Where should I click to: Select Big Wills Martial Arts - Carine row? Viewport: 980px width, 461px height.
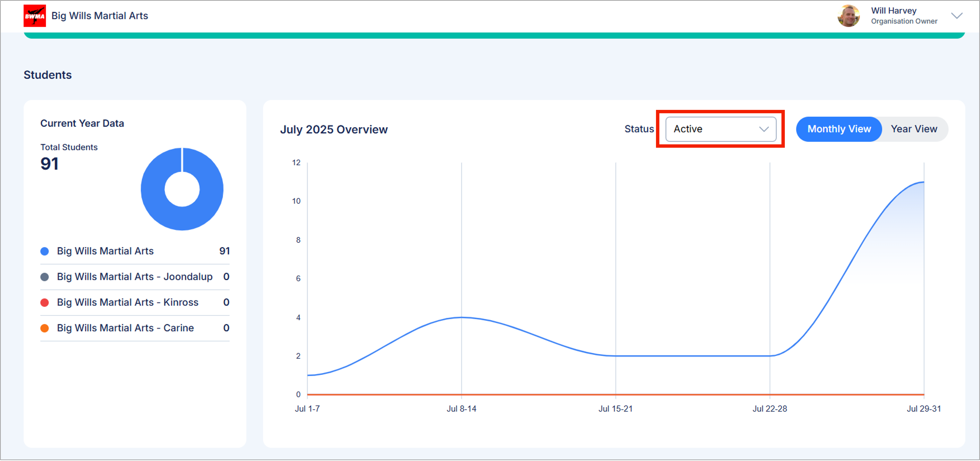coord(125,328)
